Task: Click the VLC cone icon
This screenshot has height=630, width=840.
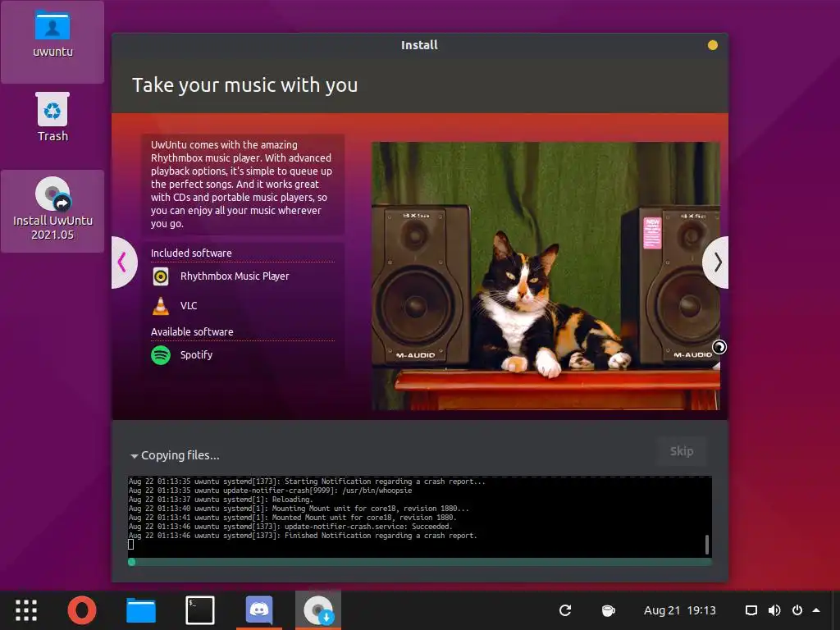Action: click(x=161, y=306)
